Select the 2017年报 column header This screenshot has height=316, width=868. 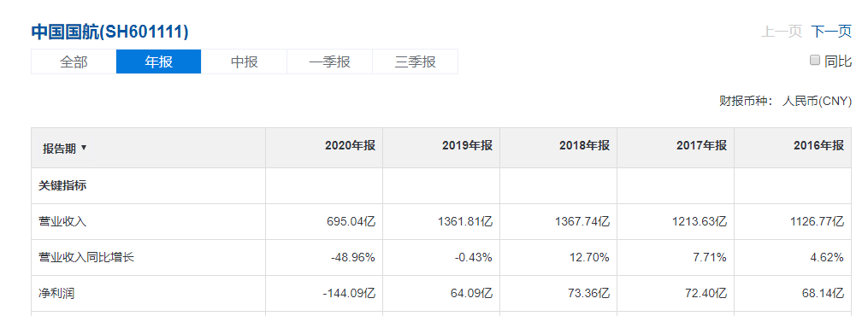pos(701,146)
